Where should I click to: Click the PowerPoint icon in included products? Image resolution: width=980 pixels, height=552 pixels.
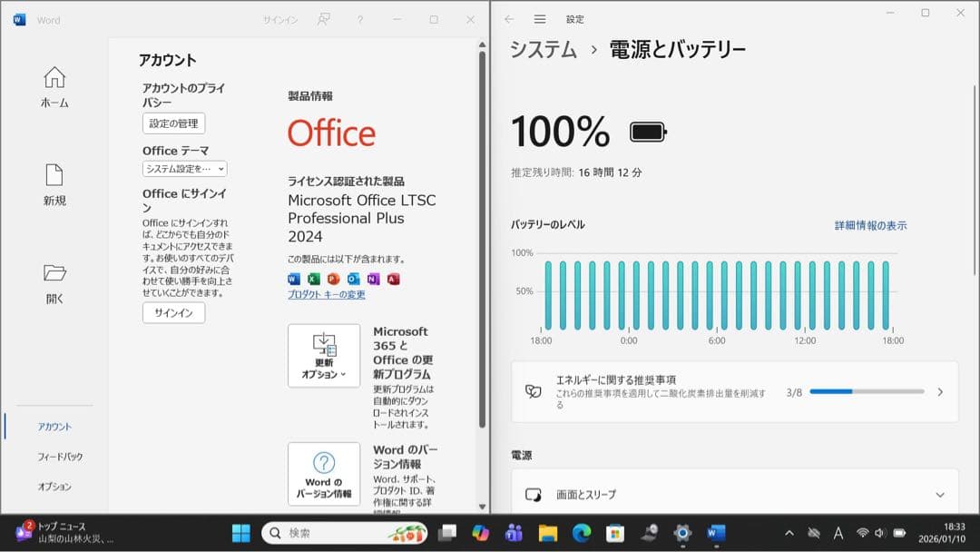coord(334,279)
